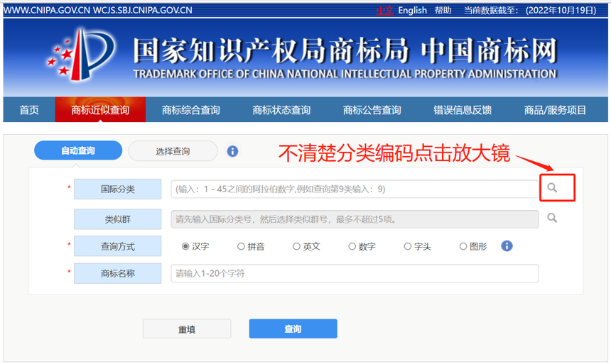The image size is (611, 364).
Task: Click the magnifier icon beside 国际分类 field
Action: click(552, 187)
